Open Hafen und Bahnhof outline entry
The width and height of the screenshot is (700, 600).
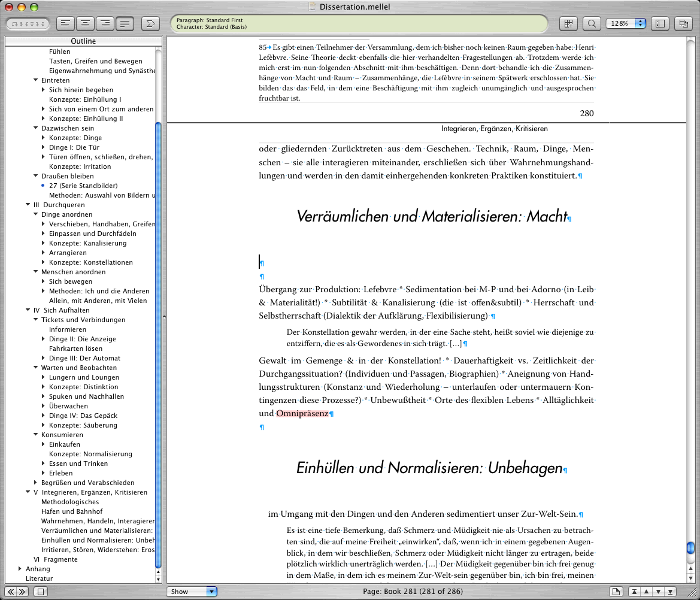point(72,511)
